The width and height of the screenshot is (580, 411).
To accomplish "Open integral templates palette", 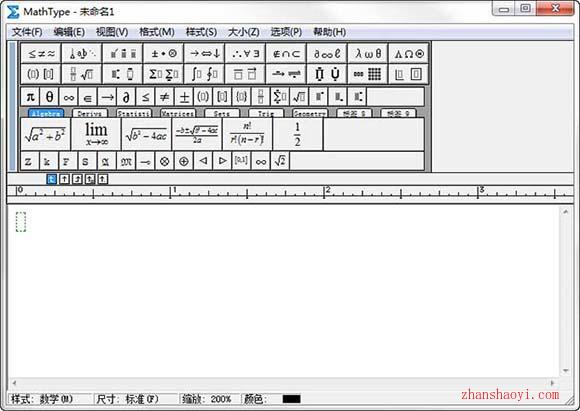I will coord(204,74).
